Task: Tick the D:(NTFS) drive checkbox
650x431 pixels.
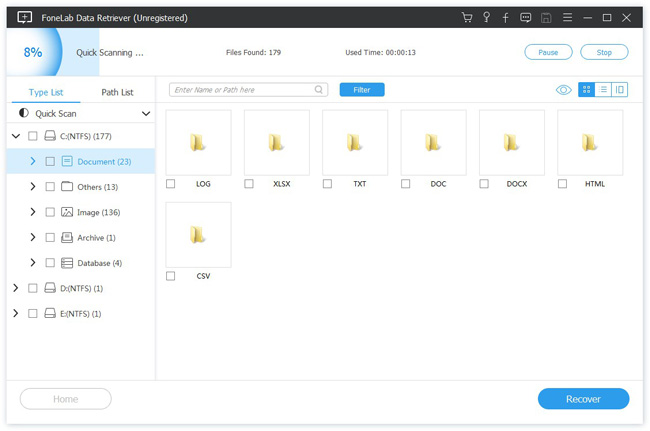Action: (x=32, y=288)
